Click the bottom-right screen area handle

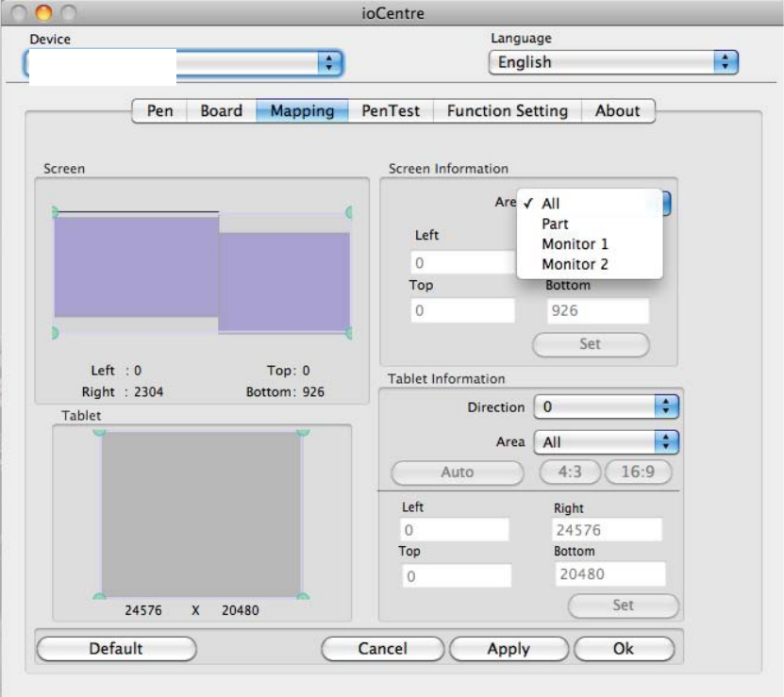tap(349, 333)
